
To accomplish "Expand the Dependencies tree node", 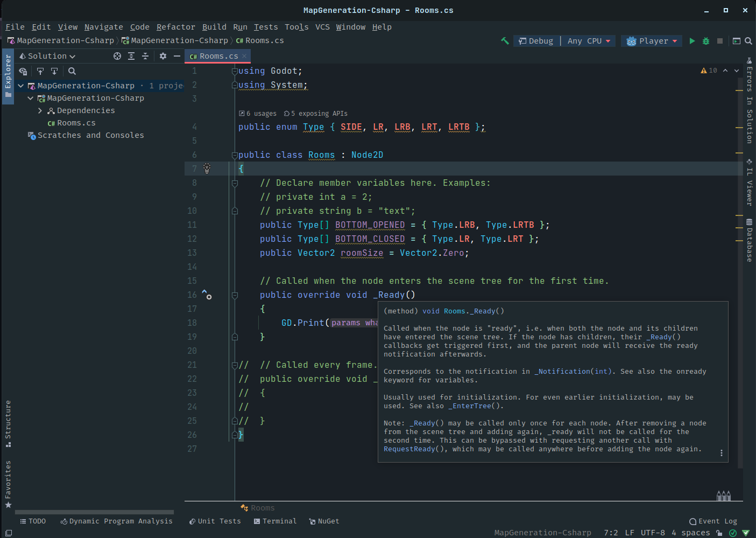I will (39, 110).
